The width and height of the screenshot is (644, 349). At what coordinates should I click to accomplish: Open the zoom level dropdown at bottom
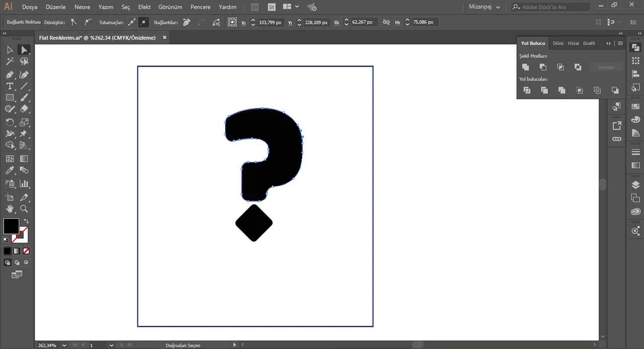[x=64, y=345]
